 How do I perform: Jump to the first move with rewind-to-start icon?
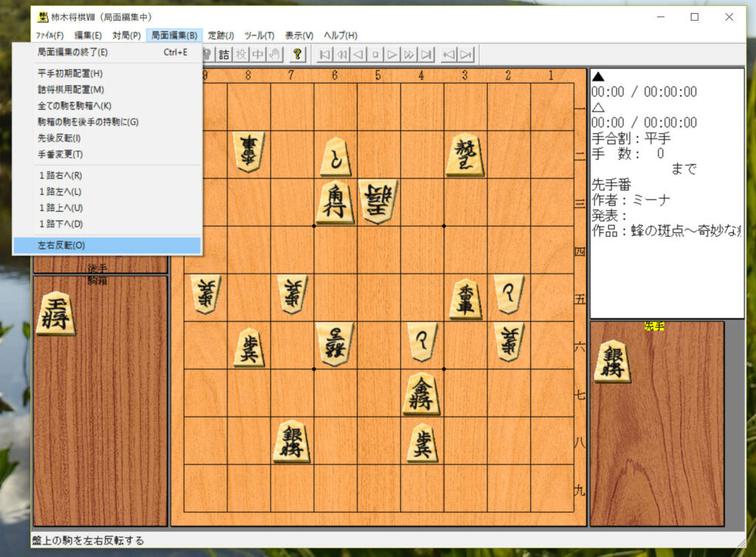324,55
